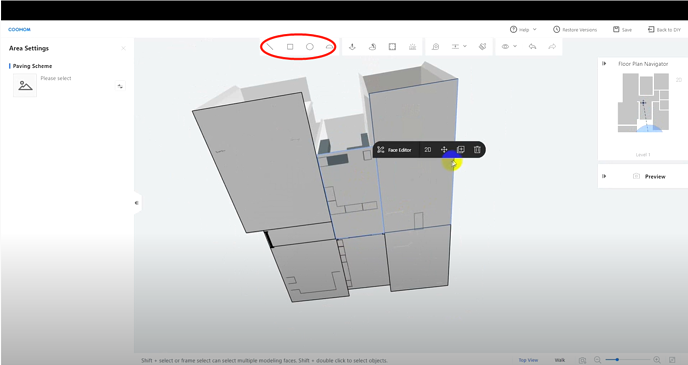The image size is (688, 365).
Task: Click the Coohom logo
Action: tap(19, 29)
